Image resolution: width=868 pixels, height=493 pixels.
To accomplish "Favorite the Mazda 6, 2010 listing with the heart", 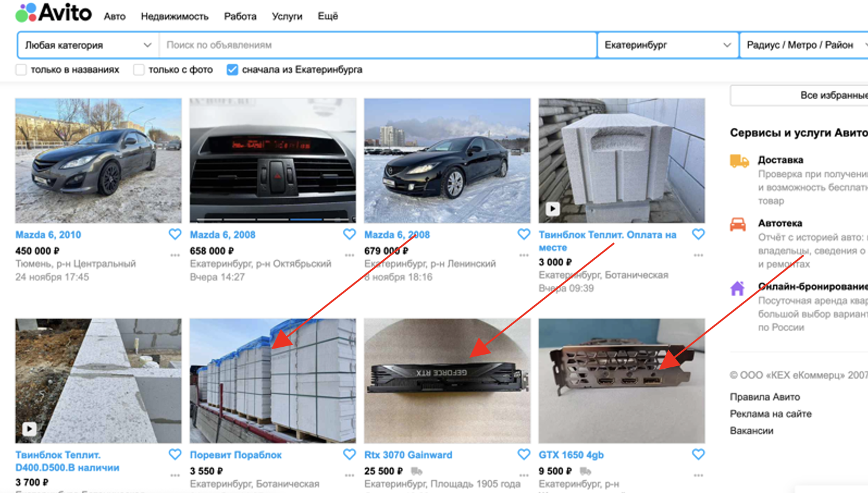I will coord(174,234).
